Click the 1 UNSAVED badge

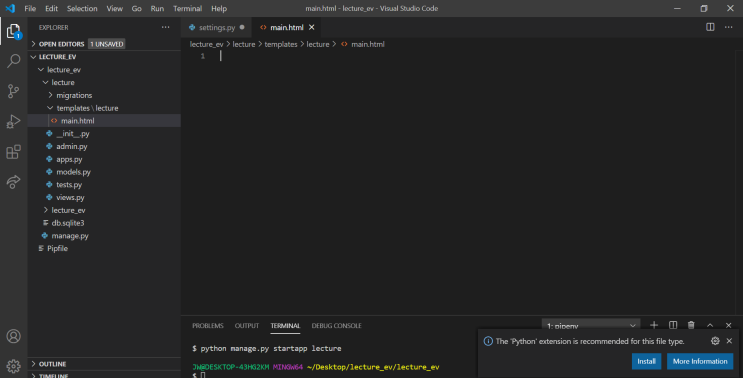coord(107,44)
